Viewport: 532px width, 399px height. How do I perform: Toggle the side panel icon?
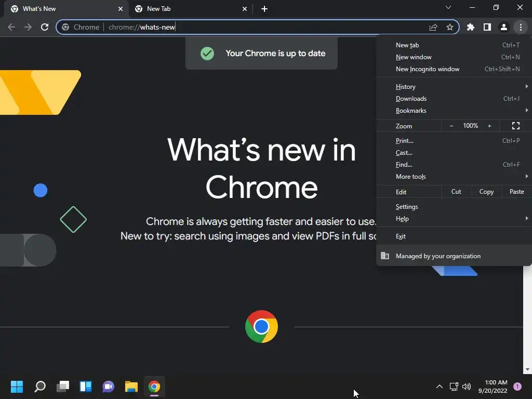point(487,27)
